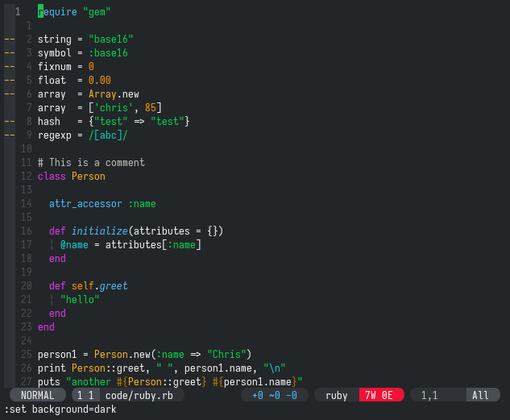Click line number 19 in the gutter

[27, 272]
